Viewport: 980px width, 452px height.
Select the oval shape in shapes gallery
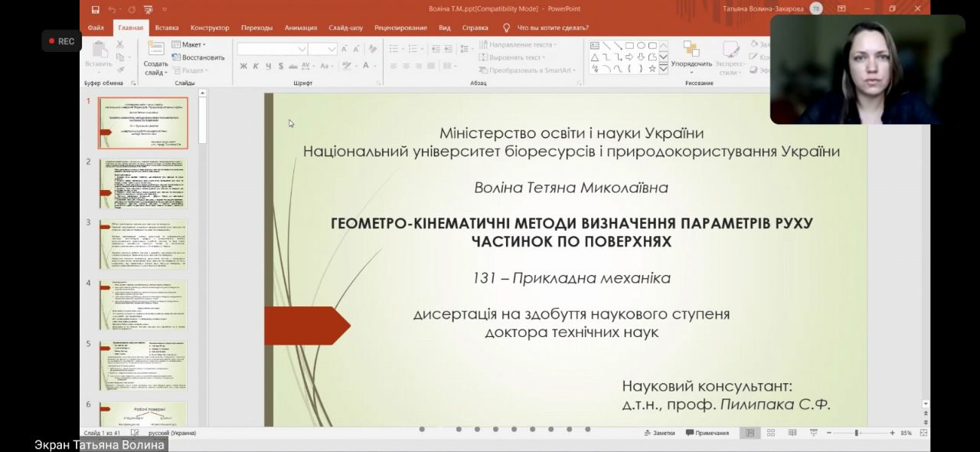641,46
